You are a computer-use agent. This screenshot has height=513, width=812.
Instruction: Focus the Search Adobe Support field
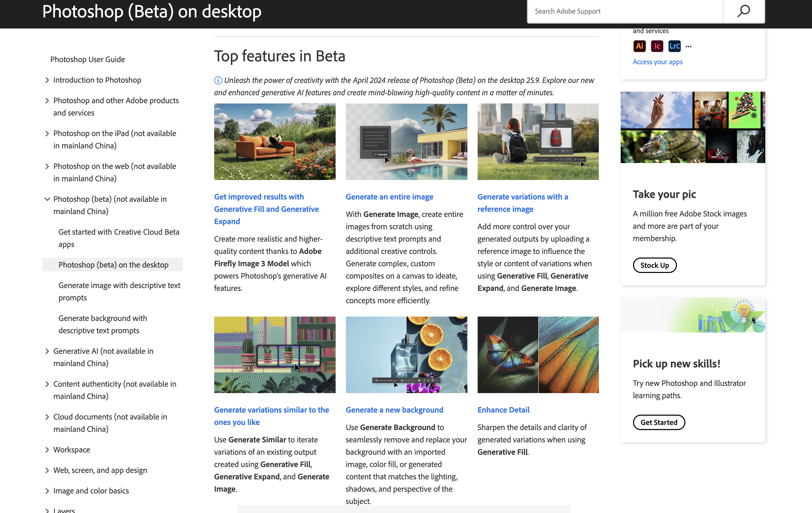625,11
